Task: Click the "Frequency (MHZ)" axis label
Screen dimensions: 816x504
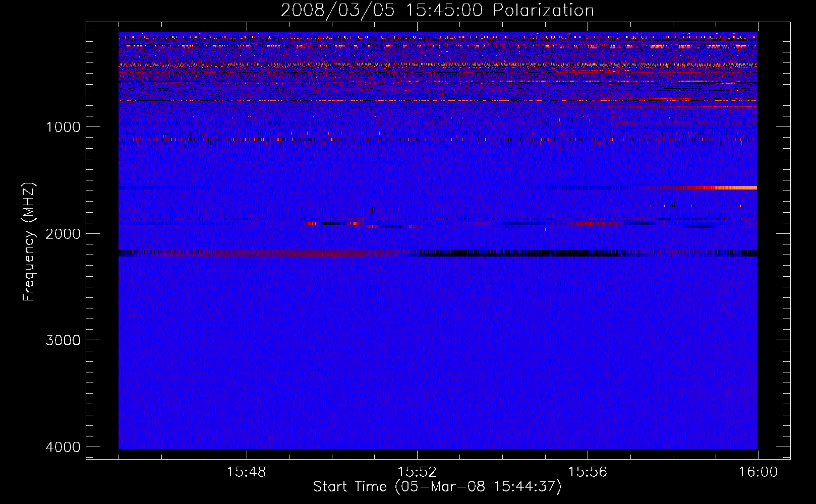Action: coord(29,242)
